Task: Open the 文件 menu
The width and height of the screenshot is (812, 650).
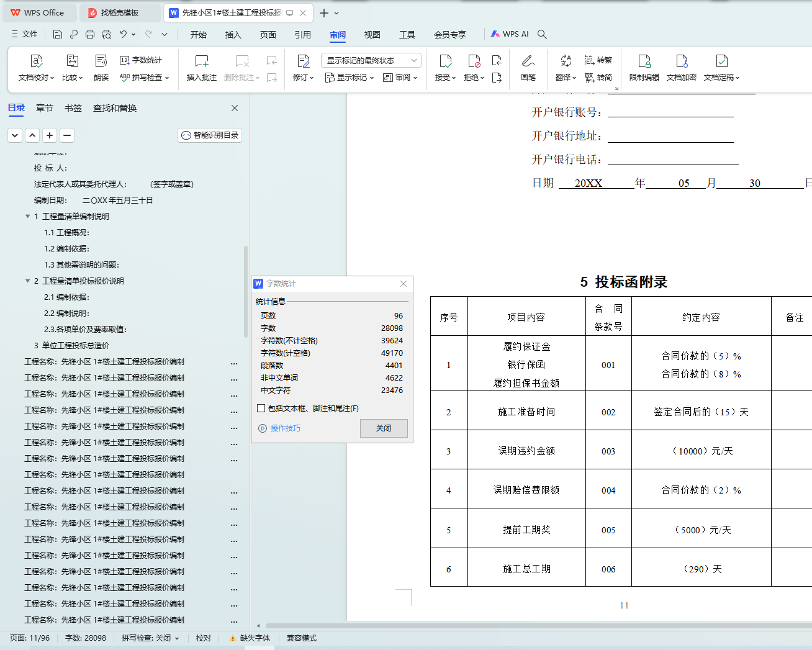Action: pyautogui.click(x=25, y=34)
